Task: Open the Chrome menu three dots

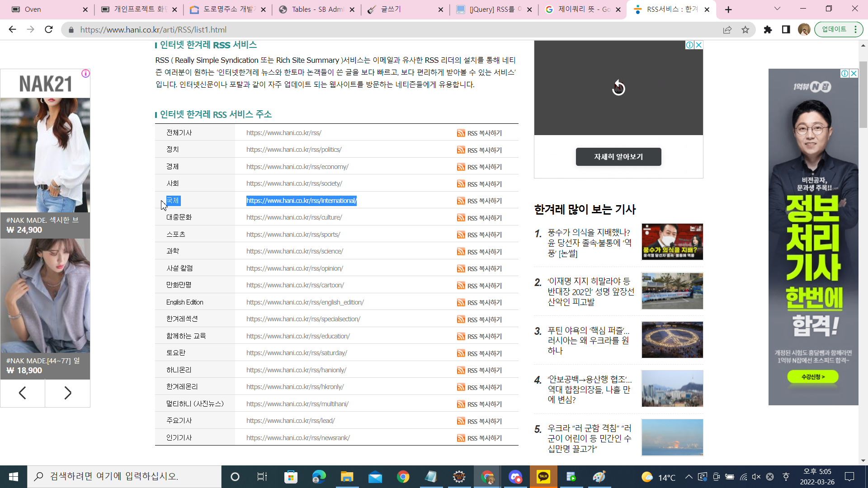Action: [x=856, y=29]
